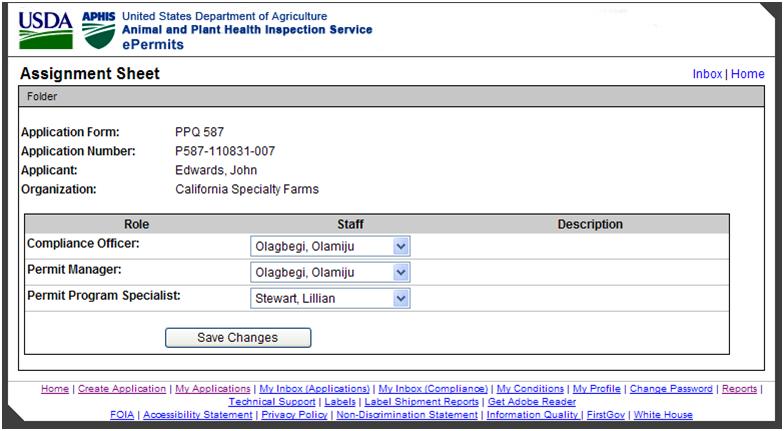
Task: Click the USDA logo icon
Action: point(46,30)
